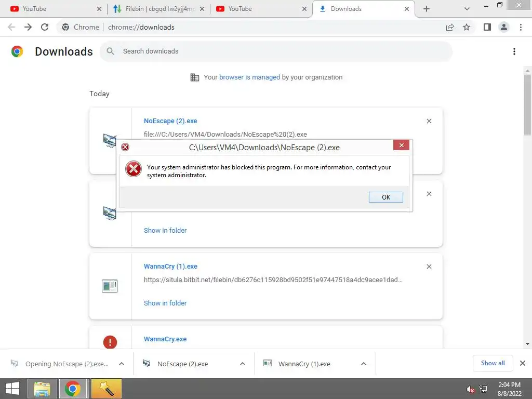Remove WannaCry (1).exe from downloads list
532x399 pixels.
pyautogui.click(x=429, y=267)
